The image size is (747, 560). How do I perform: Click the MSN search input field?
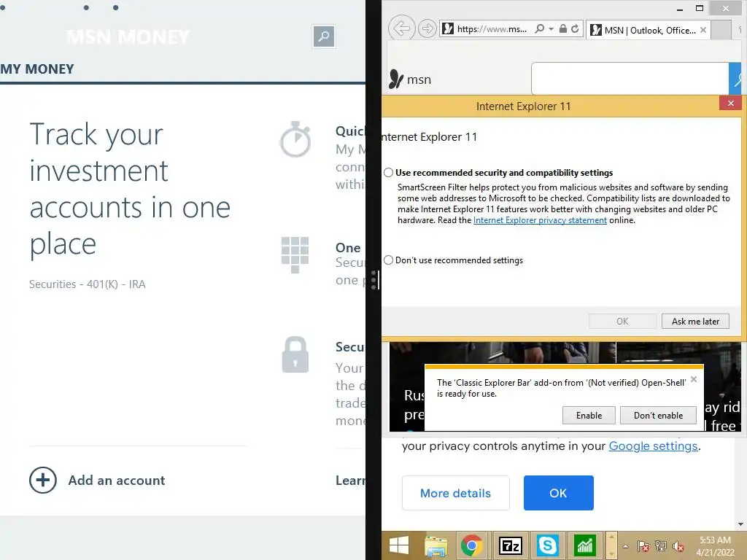630,79
